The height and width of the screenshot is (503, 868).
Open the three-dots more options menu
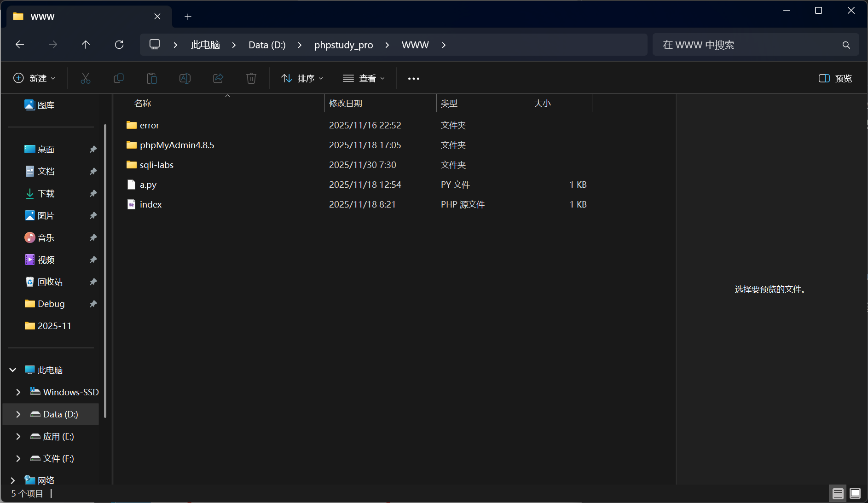coord(414,78)
